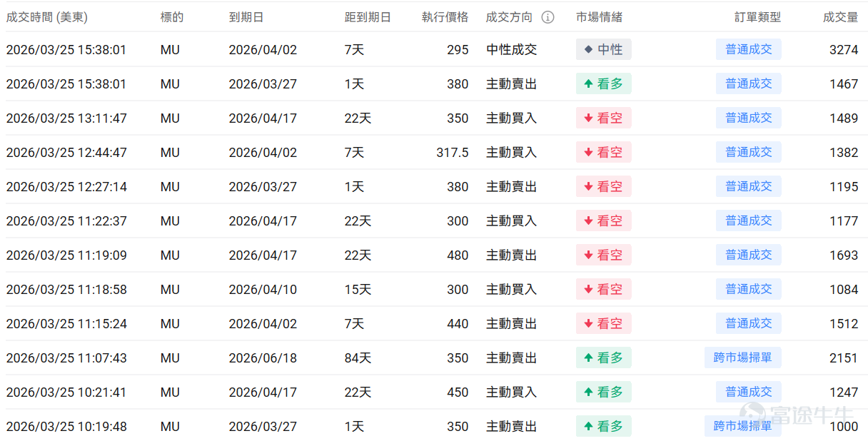Click 普通成交 tag in the volume 1177 row
The width and height of the screenshot is (868, 441).
[749, 220]
